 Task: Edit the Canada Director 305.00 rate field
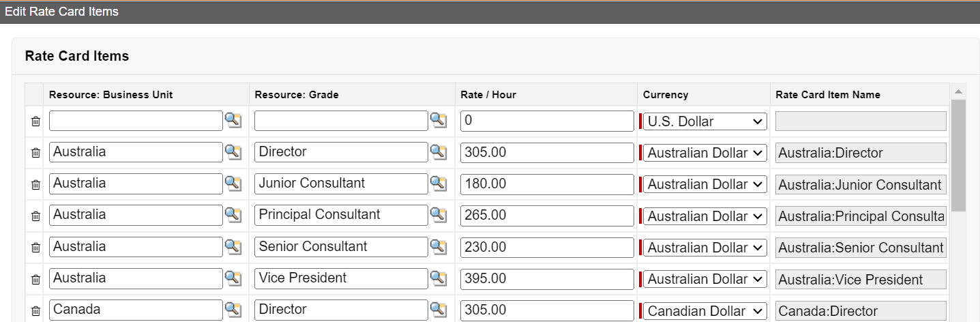coord(547,310)
